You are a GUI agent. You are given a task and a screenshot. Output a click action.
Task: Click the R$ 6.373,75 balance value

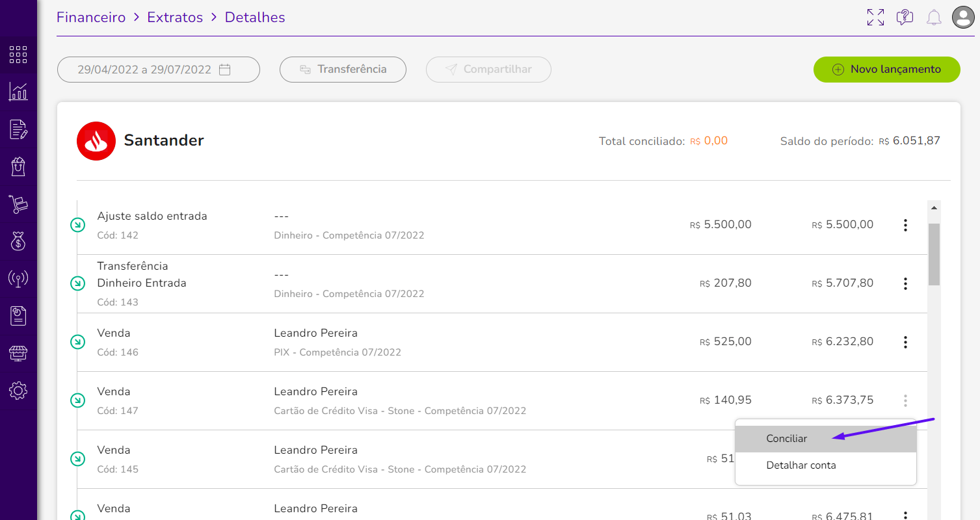(843, 400)
